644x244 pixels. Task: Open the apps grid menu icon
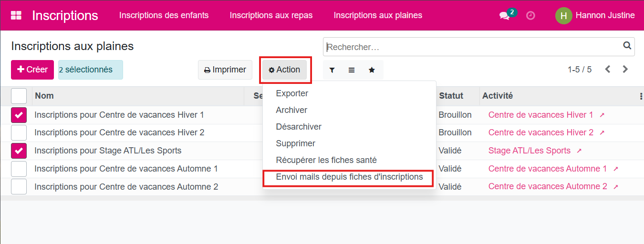[16, 15]
